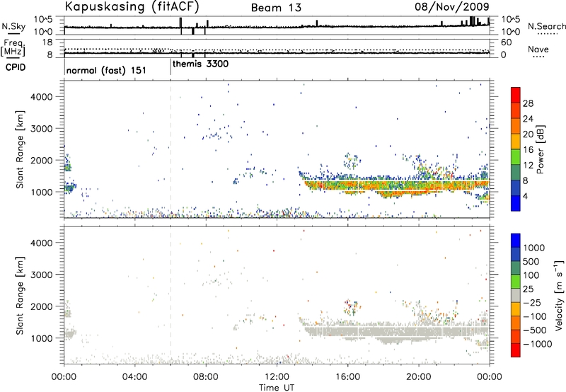Click the orange backscatter band in power panel
This screenshot has height=392, width=566.
pyautogui.click(x=397, y=186)
